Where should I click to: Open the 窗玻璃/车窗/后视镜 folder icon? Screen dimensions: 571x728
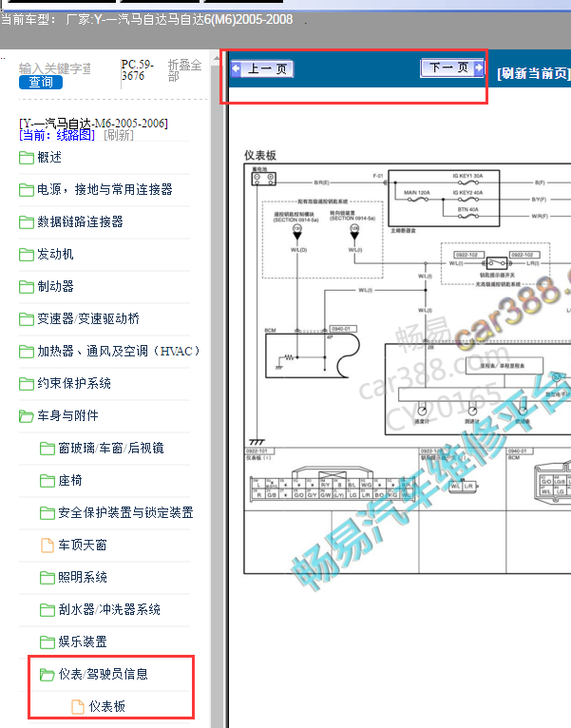(x=47, y=449)
